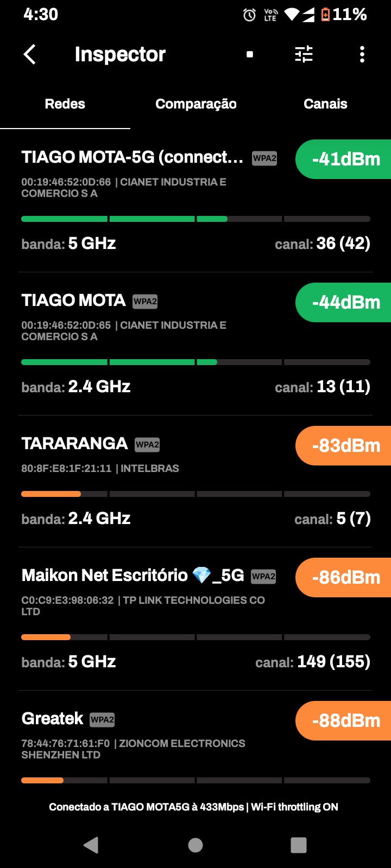Screen dimensions: 391x868
Task: Tap the connection status text at bottom
Action: [x=193, y=807]
